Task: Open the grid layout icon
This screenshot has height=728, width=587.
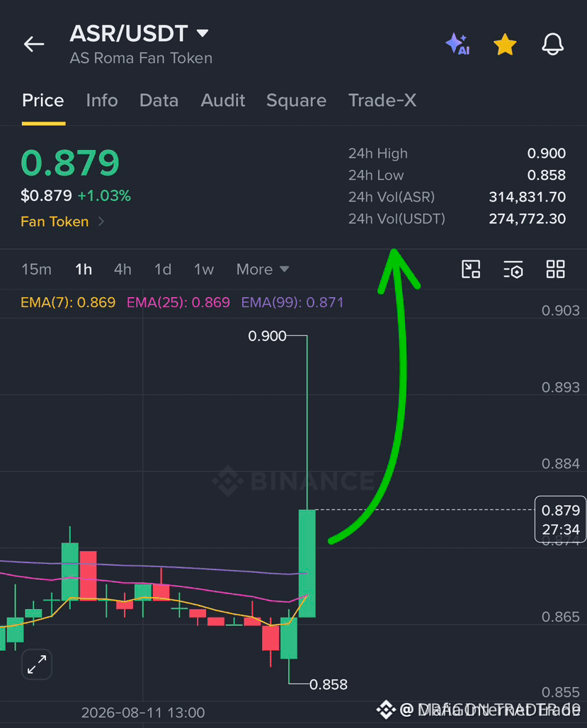Action: [555, 270]
